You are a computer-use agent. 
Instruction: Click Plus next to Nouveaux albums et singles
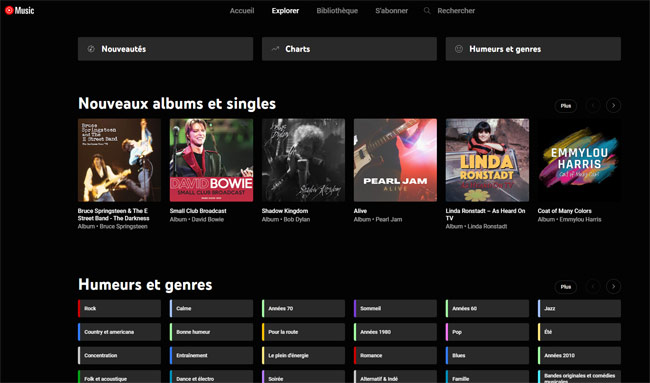566,106
